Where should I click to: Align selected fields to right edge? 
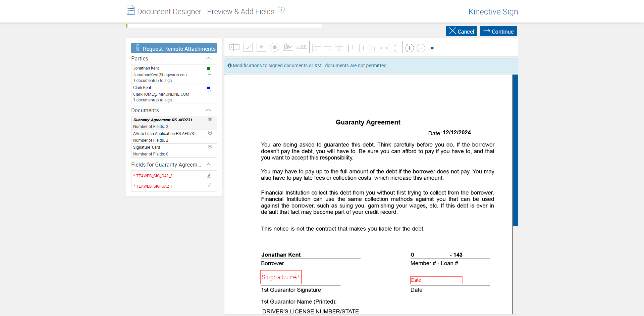click(x=328, y=48)
